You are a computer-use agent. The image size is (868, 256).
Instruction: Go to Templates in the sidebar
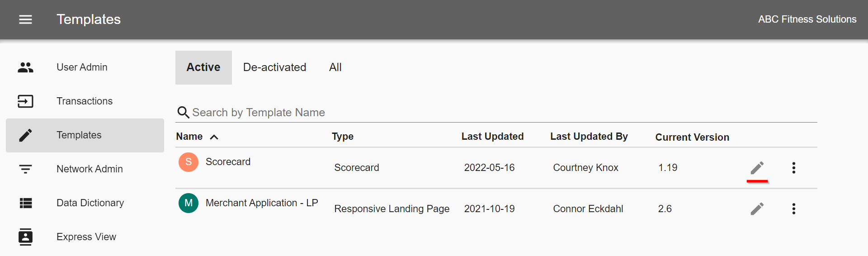tap(85, 135)
